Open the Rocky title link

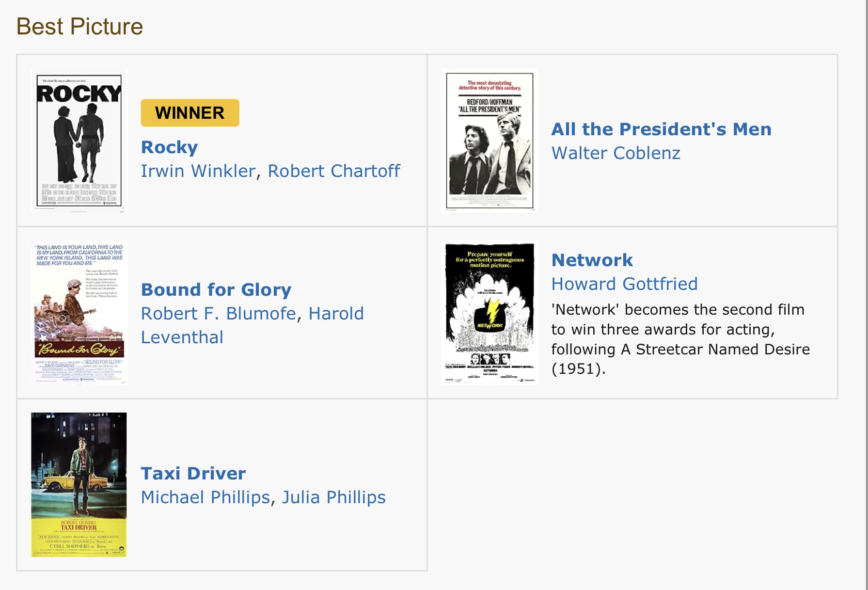pos(169,147)
